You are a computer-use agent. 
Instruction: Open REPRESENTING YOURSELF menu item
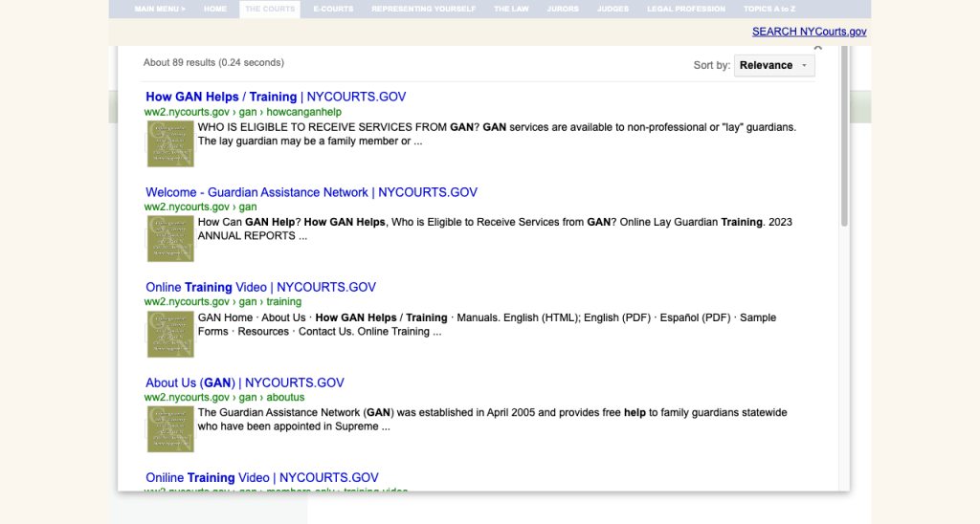[x=423, y=9]
